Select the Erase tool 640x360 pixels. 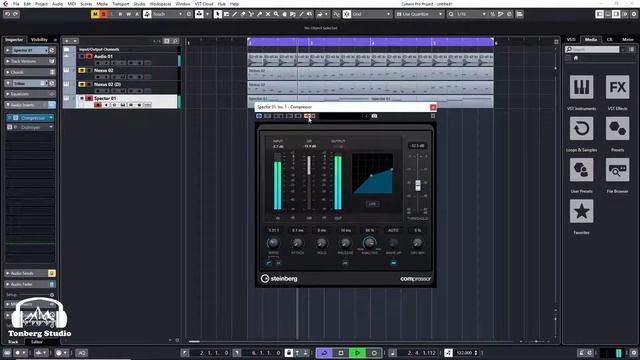tap(243, 14)
